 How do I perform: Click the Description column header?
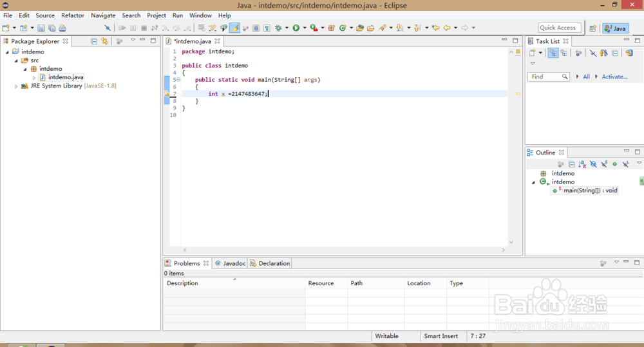pyautogui.click(x=234, y=283)
